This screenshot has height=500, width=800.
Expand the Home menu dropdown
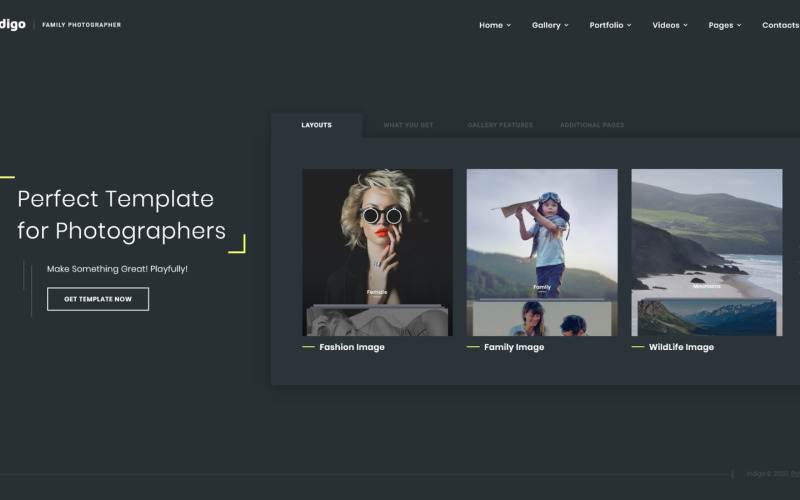pyautogui.click(x=494, y=25)
